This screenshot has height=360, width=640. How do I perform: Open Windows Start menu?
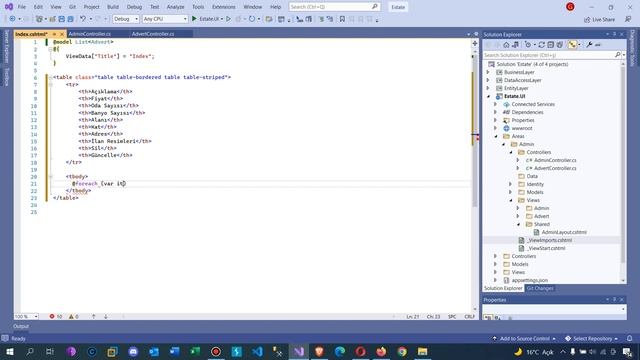[9, 351]
